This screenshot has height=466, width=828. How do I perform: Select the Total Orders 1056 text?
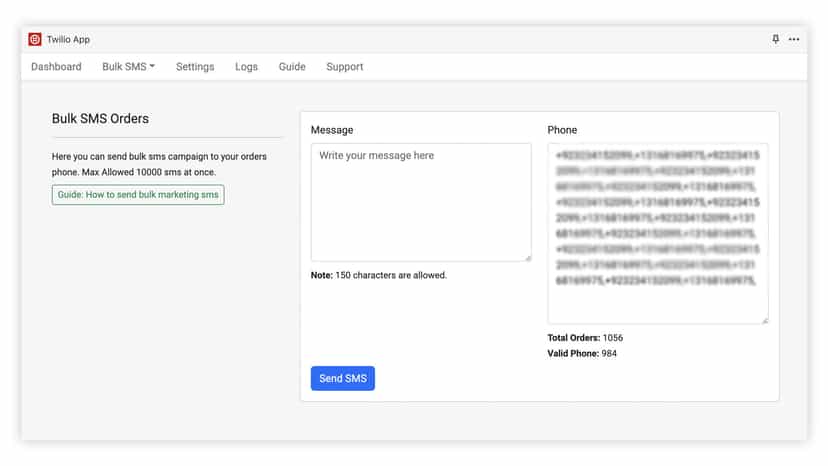pyautogui.click(x=585, y=338)
